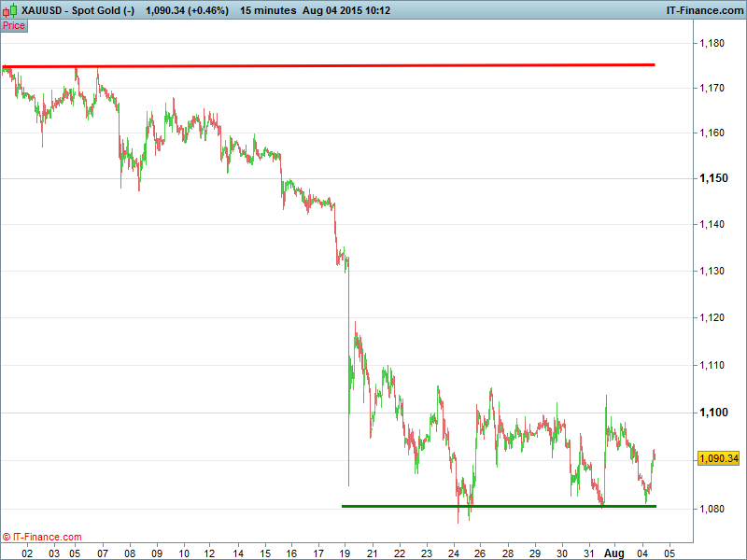Open the IT-Finance.com link at top right
Image resolution: width=747 pixels, height=560 pixels.
pyautogui.click(x=703, y=10)
